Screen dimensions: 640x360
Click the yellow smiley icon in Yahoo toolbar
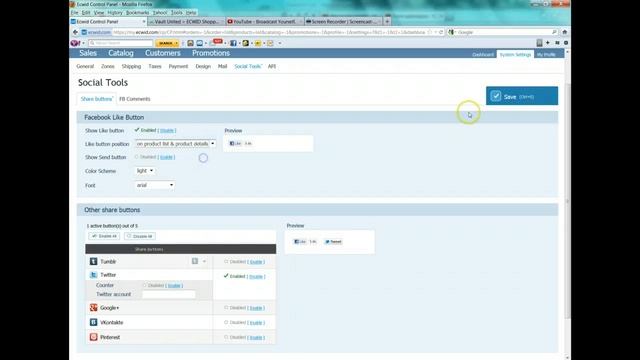(258, 43)
